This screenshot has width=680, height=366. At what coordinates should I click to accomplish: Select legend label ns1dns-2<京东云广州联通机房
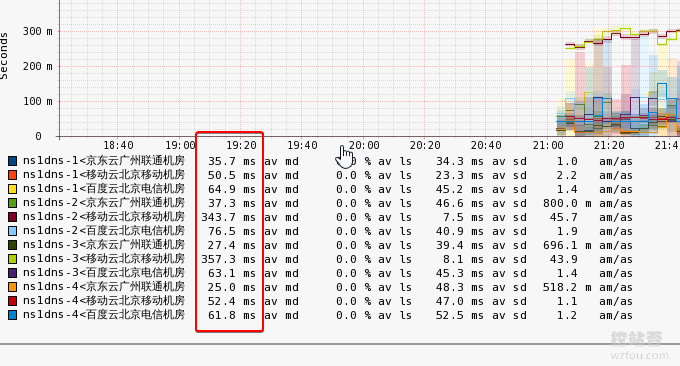coord(104,203)
